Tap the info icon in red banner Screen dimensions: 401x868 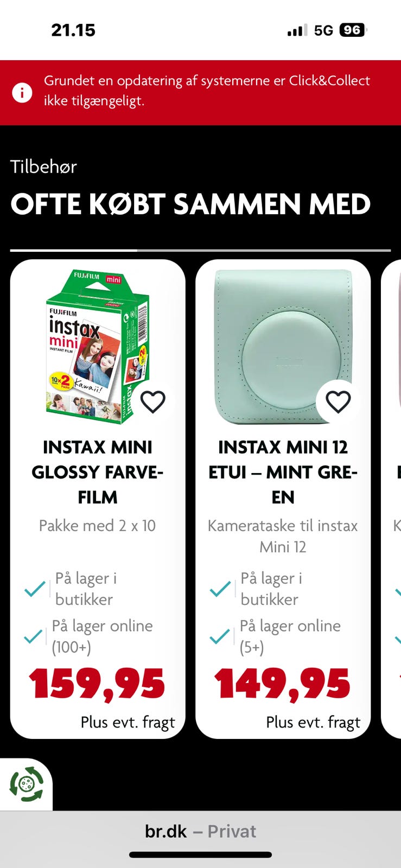[22, 92]
